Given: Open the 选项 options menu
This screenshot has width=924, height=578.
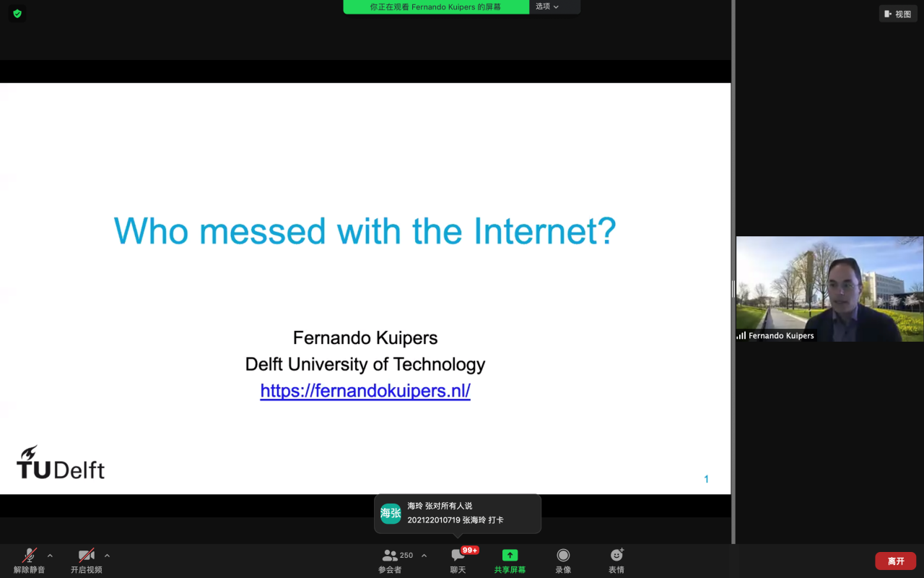Looking at the screenshot, I should point(547,7).
